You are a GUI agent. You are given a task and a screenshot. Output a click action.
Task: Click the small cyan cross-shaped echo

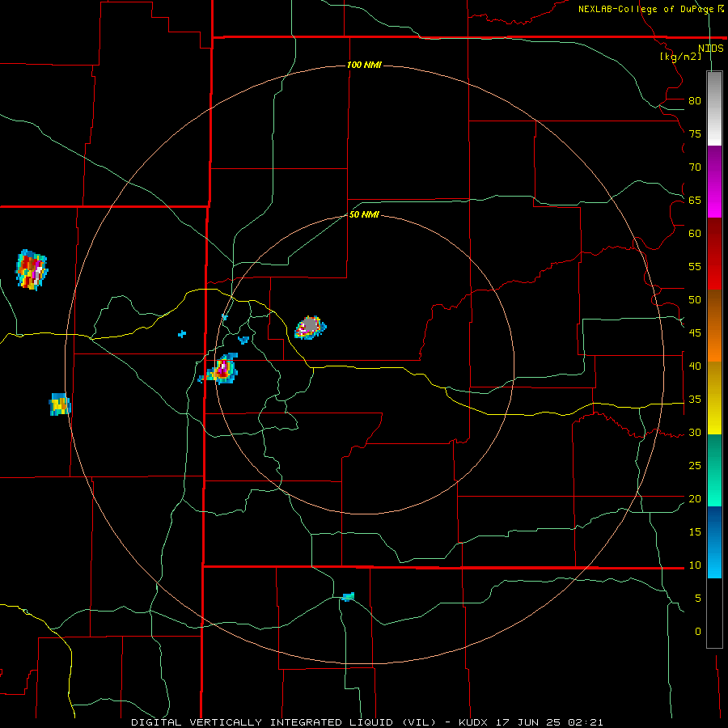(x=182, y=334)
